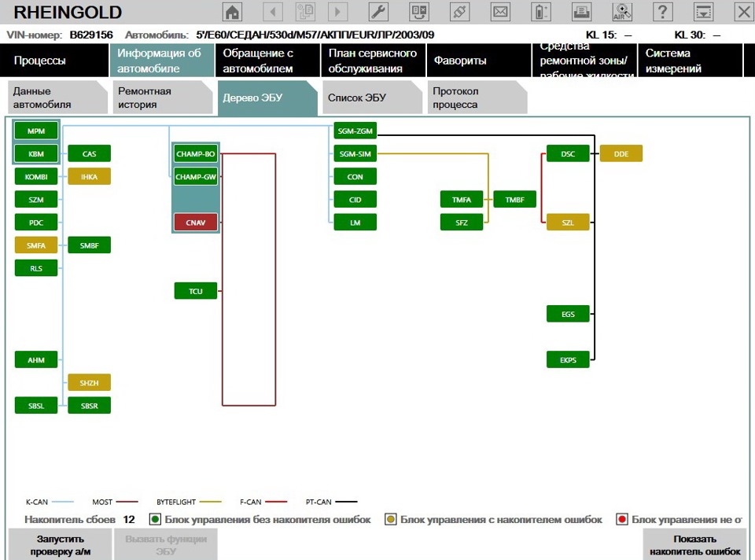Click the document pages icon in toolbar
The width and height of the screenshot is (755, 560).
tap(305, 12)
